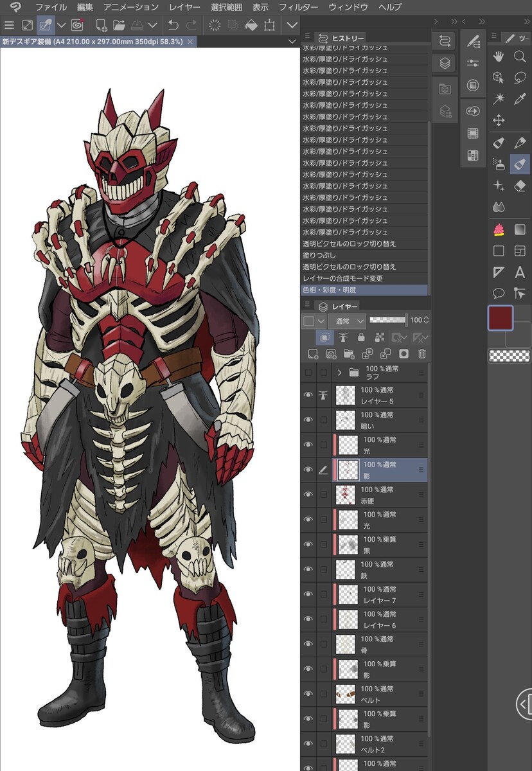Click the Clip Studio spiral icon
This screenshot has height=771, width=532.
tap(77, 25)
